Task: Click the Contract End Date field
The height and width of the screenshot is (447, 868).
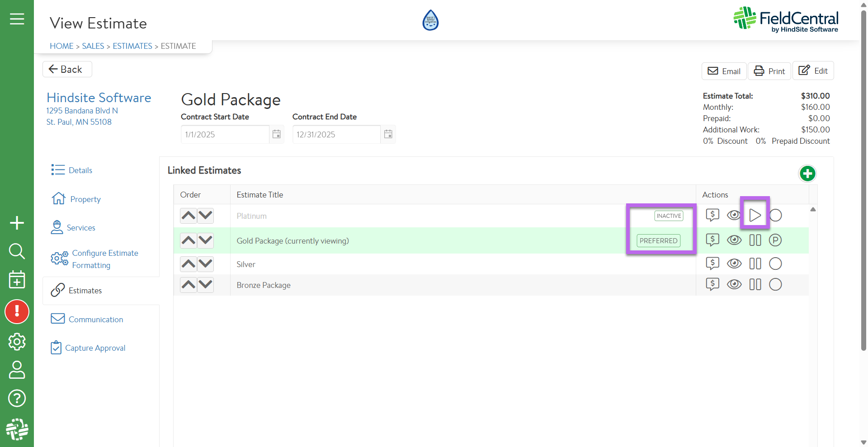Action: coord(336,134)
